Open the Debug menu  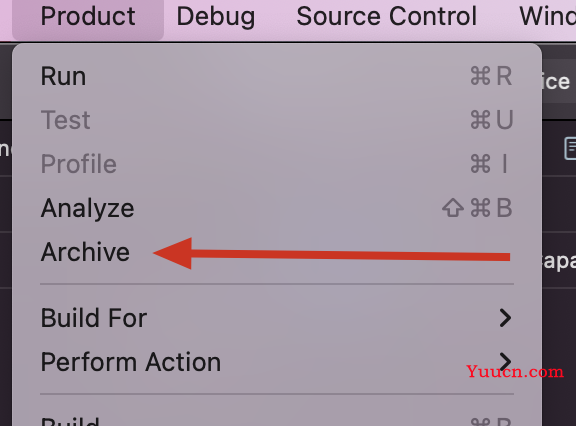point(216,17)
